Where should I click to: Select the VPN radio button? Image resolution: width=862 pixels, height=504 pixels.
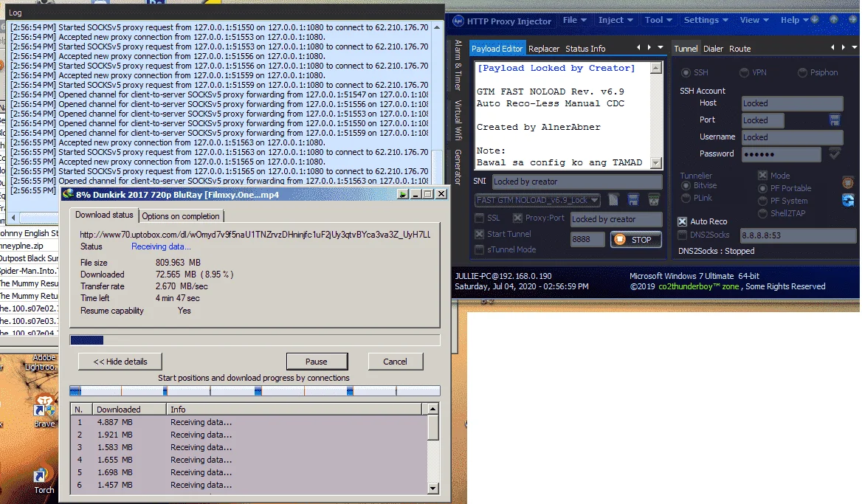(745, 72)
